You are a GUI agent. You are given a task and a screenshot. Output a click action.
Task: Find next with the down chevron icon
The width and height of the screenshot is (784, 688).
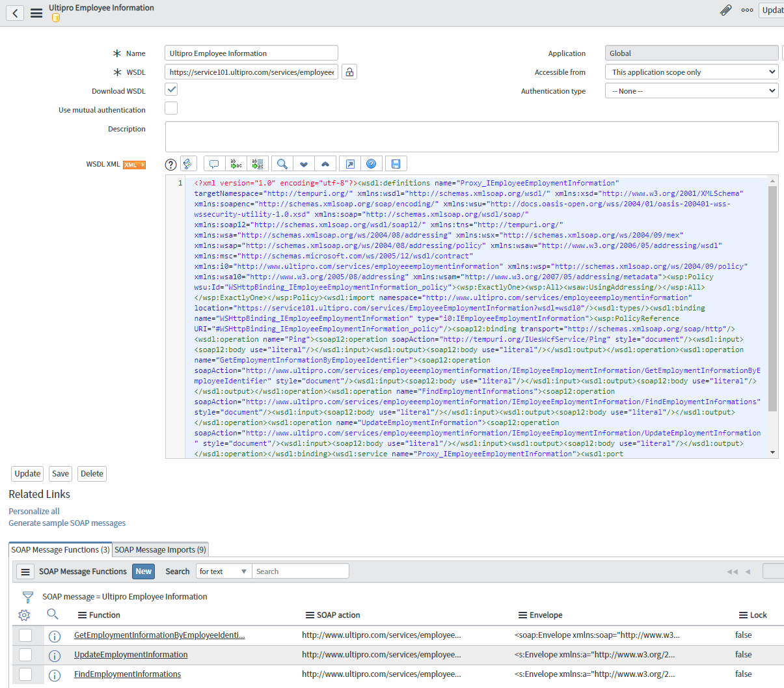coord(304,164)
